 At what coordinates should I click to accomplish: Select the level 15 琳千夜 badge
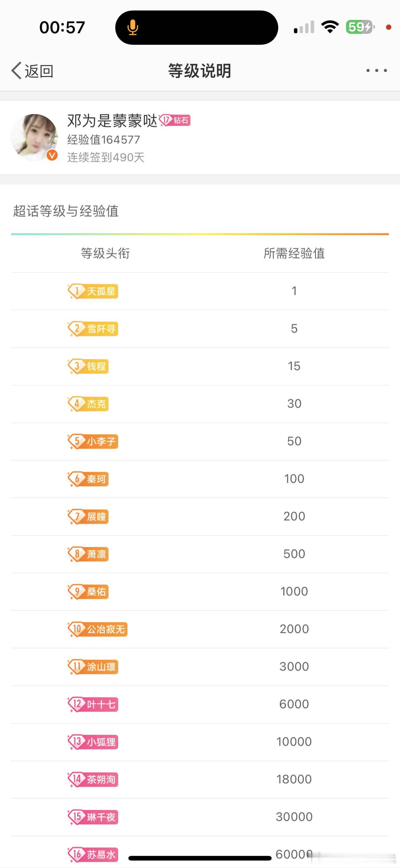click(x=93, y=817)
